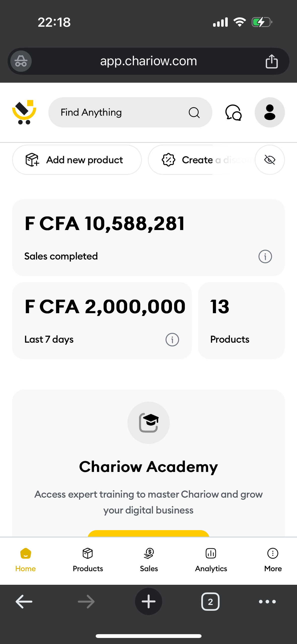Open the Chariow logo home link
This screenshot has width=297, height=644.
(24, 112)
